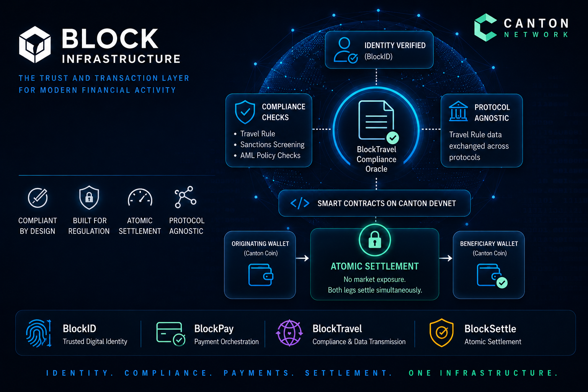Click the Built for Regulation shield-lock icon
Image resolution: width=588 pixels, height=392 pixels.
(89, 198)
